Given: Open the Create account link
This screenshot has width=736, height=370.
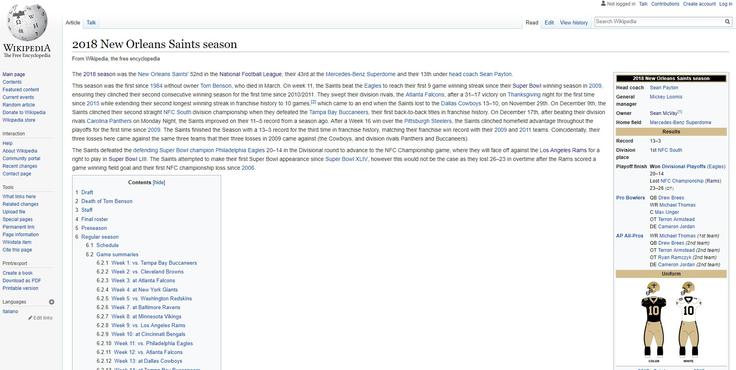Looking at the screenshot, I should 699,4.
